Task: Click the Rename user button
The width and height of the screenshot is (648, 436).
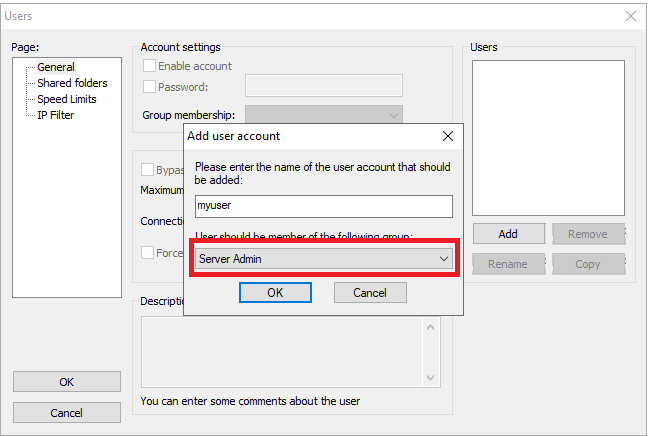Action: pos(508,264)
